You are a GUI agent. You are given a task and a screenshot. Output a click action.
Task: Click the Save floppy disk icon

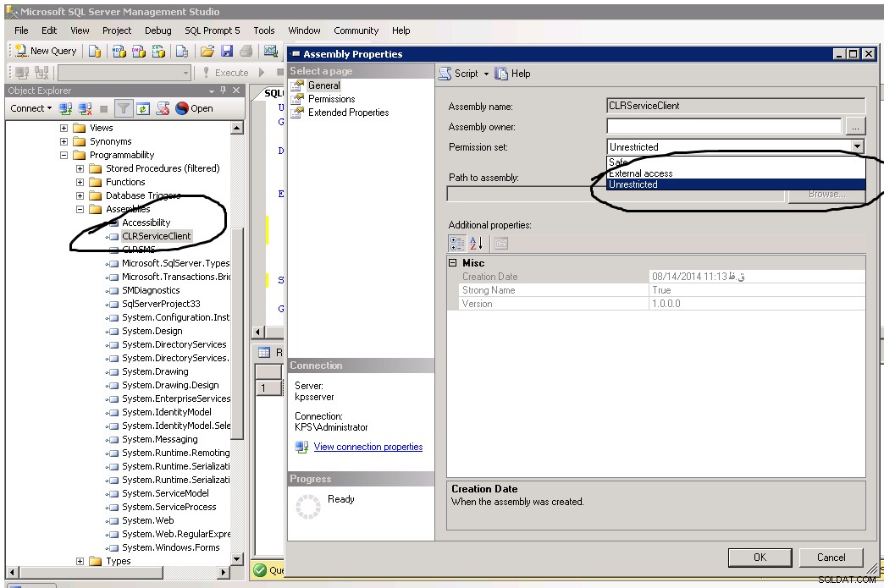[227, 52]
